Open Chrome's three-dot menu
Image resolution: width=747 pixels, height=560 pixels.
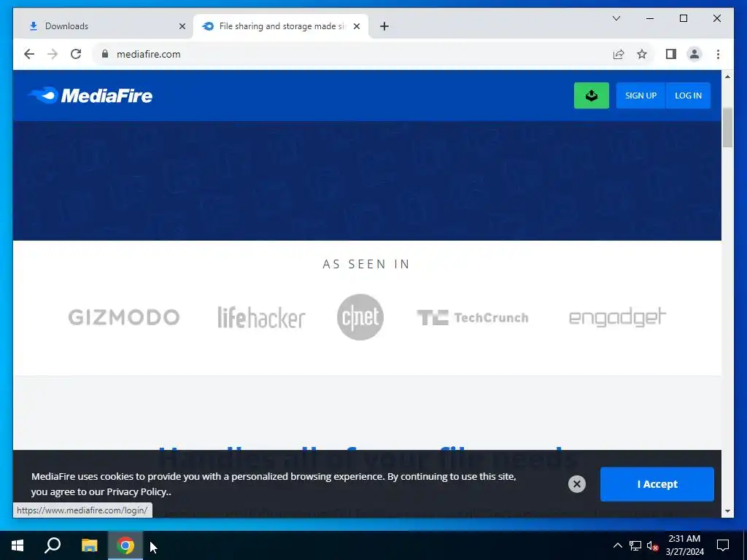(718, 54)
